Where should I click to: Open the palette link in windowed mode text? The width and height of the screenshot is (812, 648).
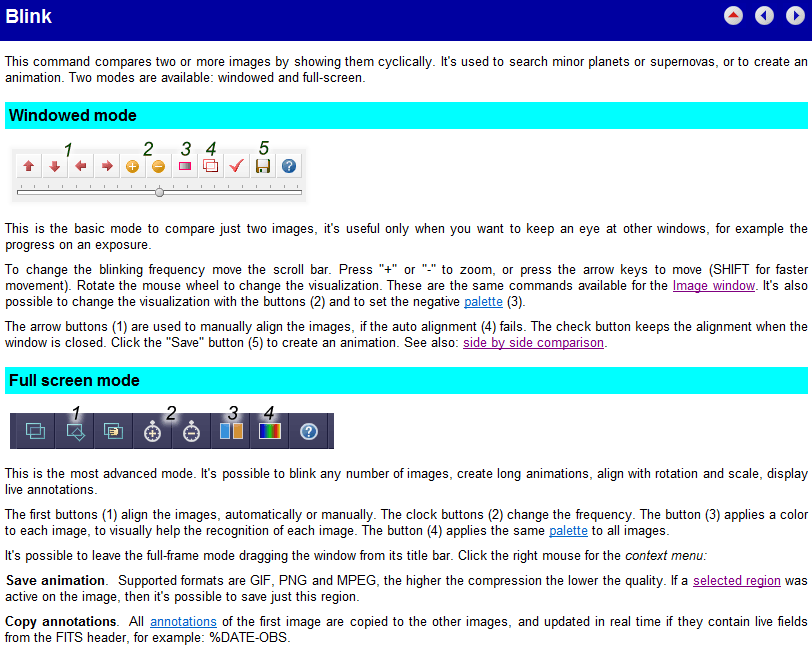click(483, 301)
